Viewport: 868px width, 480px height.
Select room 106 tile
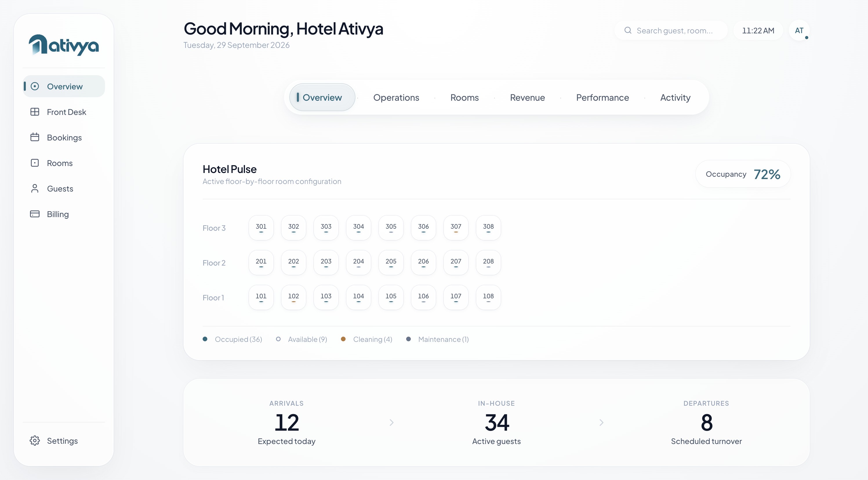coord(424,297)
